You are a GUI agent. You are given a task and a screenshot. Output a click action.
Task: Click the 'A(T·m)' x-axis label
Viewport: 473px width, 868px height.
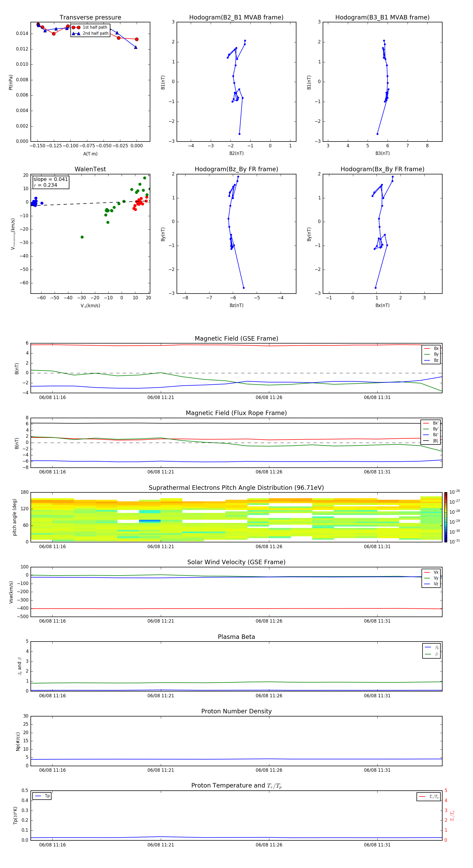point(90,154)
